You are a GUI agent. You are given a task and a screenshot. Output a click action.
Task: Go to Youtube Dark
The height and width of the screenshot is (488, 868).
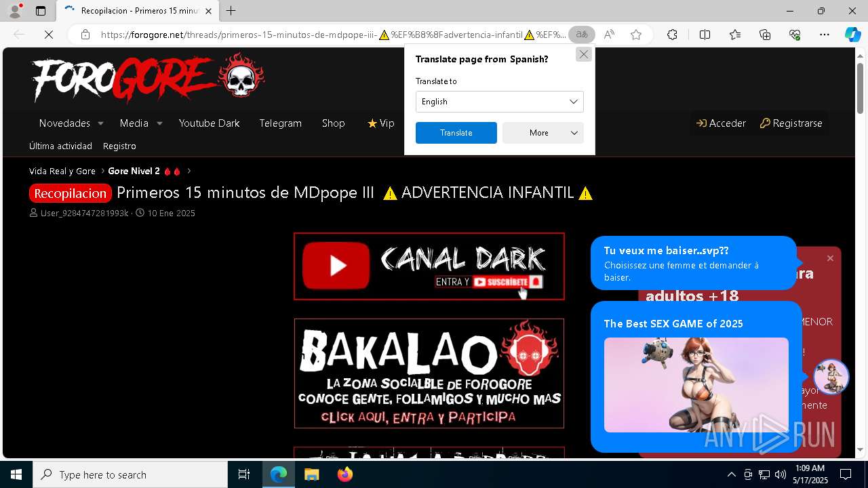click(x=210, y=123)
